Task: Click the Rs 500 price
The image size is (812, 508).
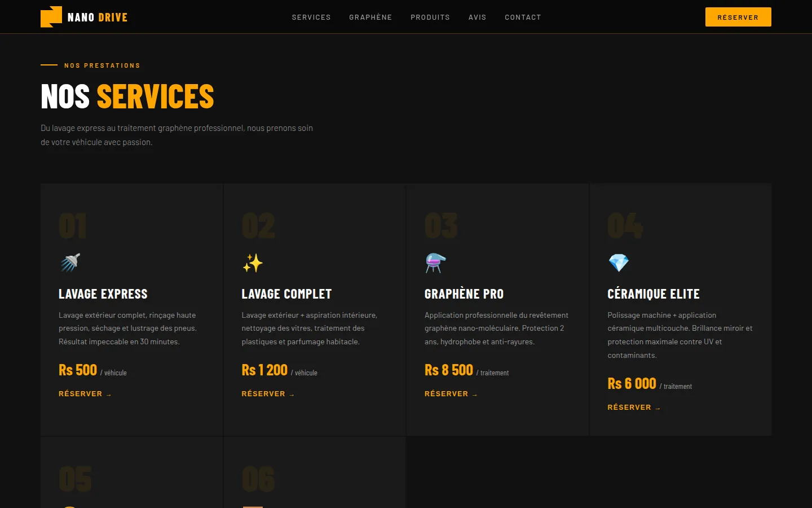Action: [78, 370]
